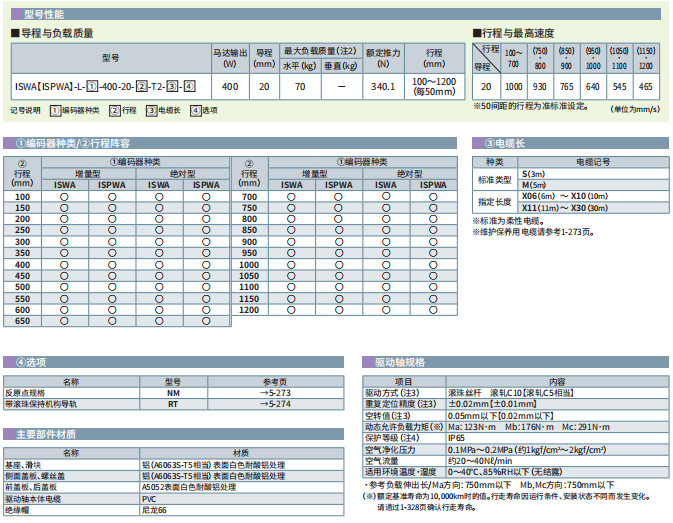Select the PVC material cell
Image resolution: width=673 pixels, height=523 pixels.
tap(242, 499)
